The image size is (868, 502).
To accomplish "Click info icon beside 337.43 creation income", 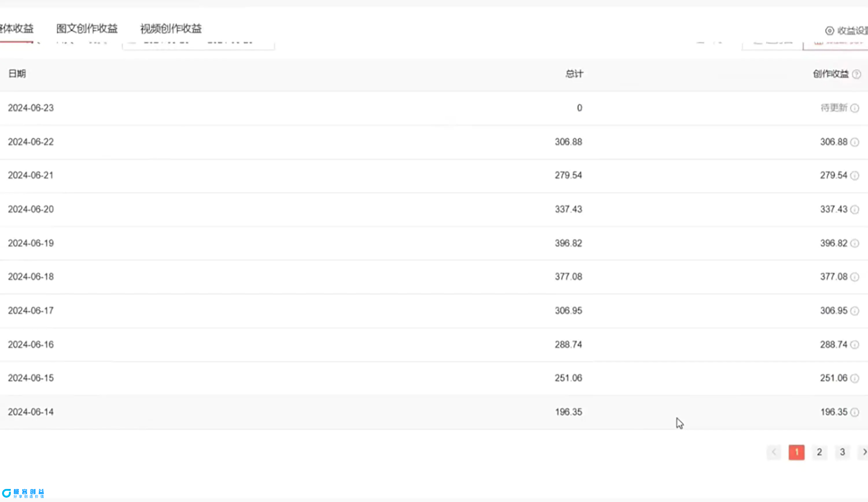I will pos(855,210).
